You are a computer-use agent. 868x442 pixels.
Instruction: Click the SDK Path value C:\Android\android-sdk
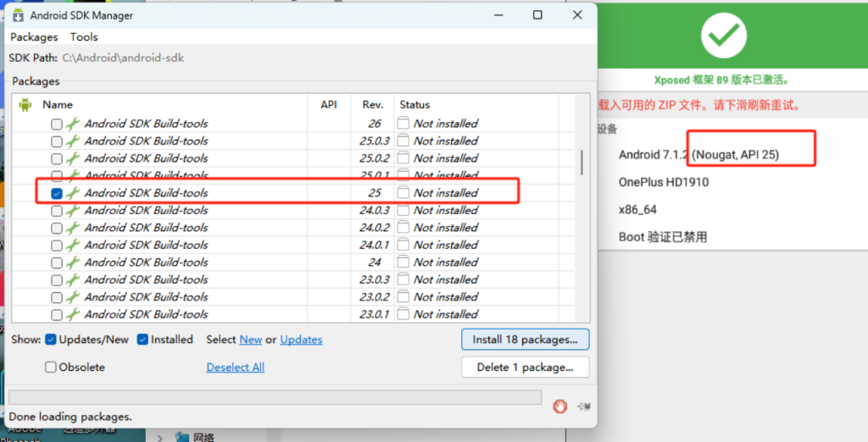coord(123,58)
